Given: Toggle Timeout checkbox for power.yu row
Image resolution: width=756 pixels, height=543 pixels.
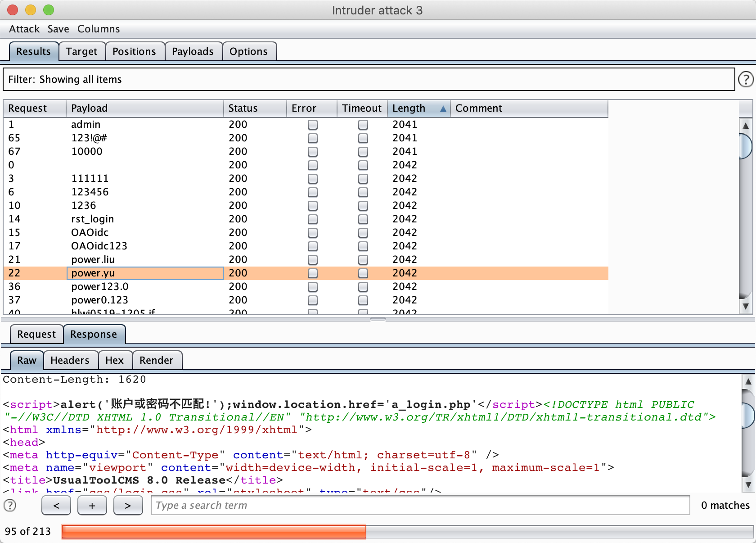Looking at the screenshot, I should click(x=363, y=273).
